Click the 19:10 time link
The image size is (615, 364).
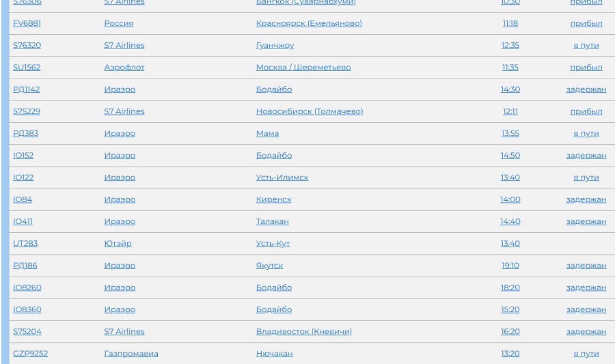(510, 266)
